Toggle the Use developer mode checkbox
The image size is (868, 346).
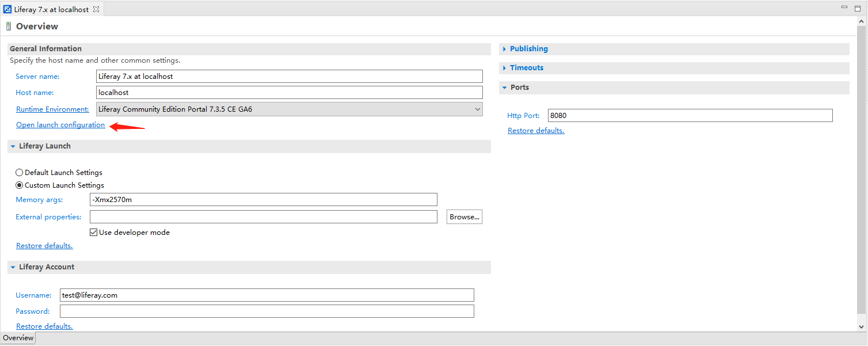pos(94,233)
